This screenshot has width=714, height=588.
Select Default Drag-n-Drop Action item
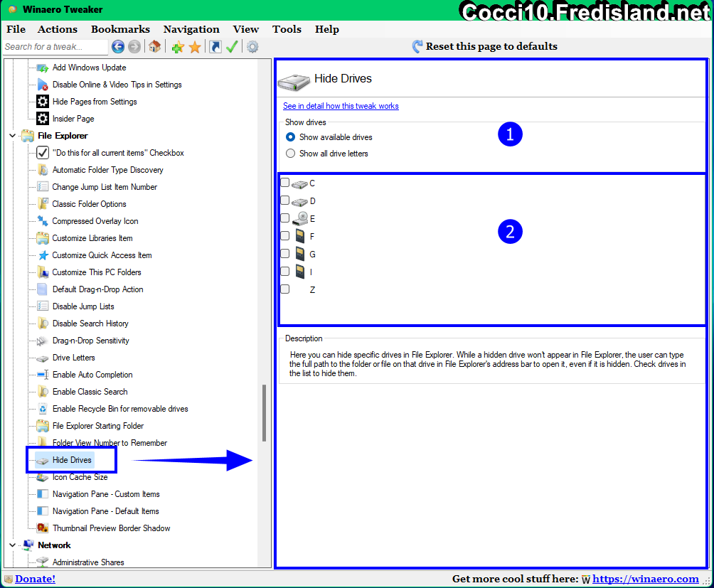(98, 289)
